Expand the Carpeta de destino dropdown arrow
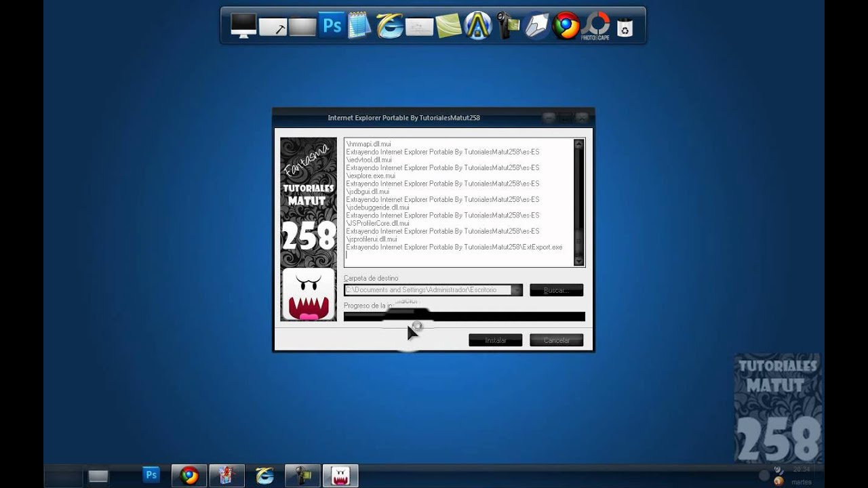 [x=517, y=290]
